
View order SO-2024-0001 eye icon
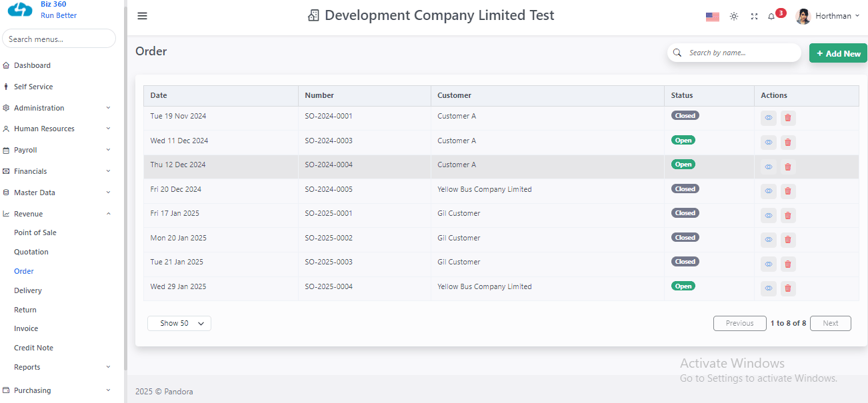coord(769,118)
